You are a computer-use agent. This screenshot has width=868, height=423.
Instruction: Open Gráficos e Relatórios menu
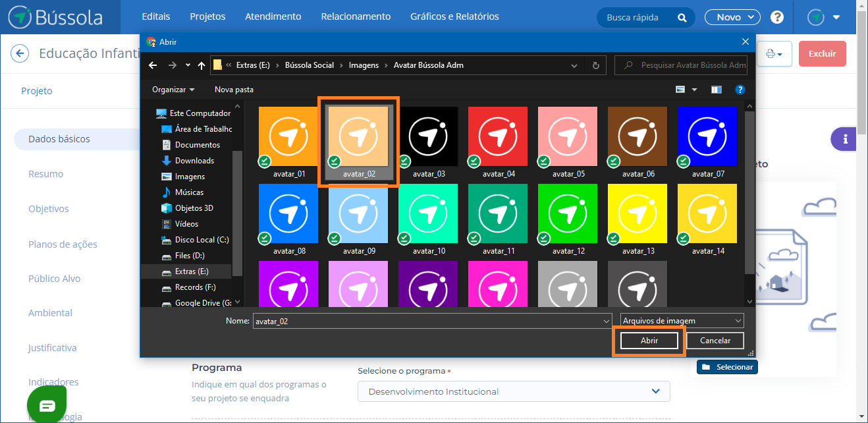(454, 16)
